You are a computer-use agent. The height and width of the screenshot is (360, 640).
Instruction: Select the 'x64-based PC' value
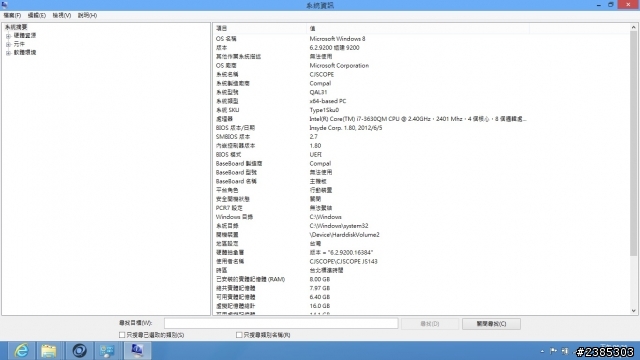(328, 101)
